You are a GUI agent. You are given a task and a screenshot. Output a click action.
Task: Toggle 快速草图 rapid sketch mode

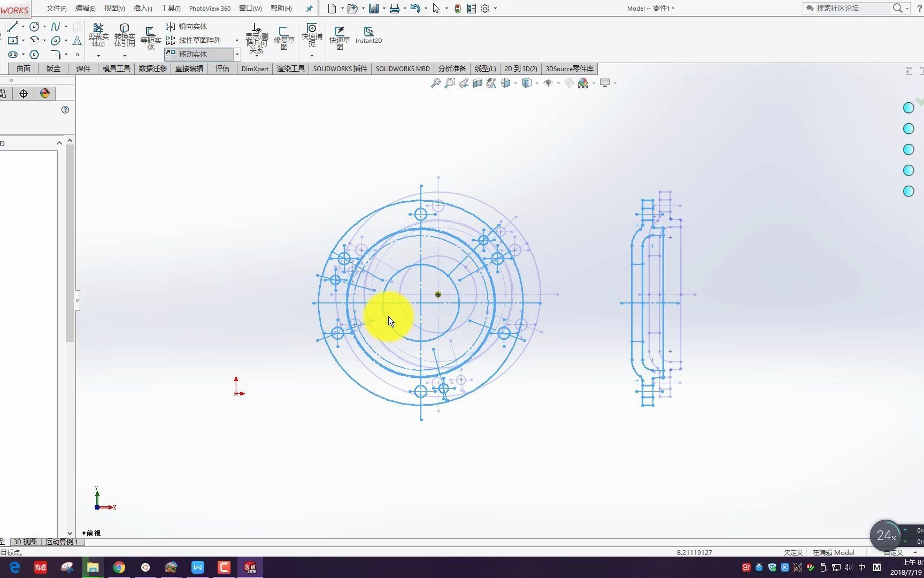(340, 38)
